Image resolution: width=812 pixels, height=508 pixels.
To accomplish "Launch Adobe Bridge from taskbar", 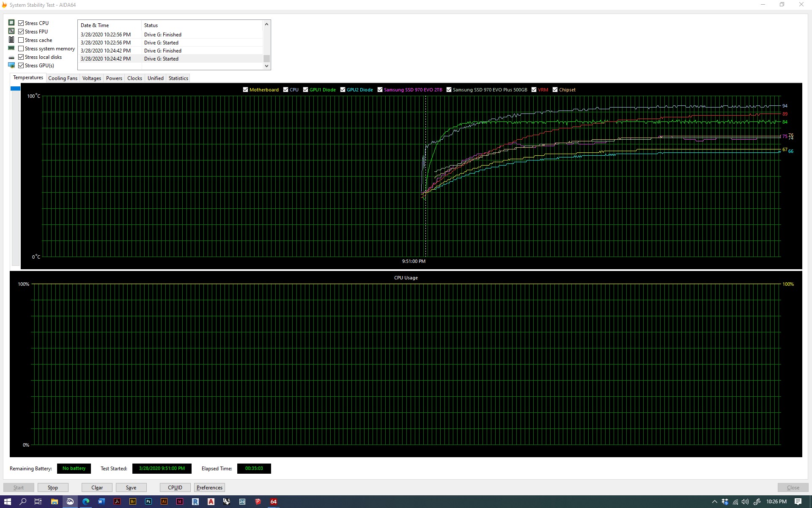I will (133, 502).
